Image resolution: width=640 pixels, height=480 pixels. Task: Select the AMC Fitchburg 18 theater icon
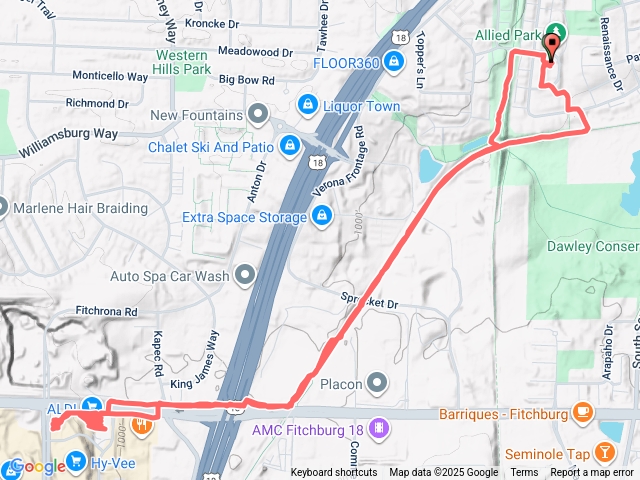[379, 428]
